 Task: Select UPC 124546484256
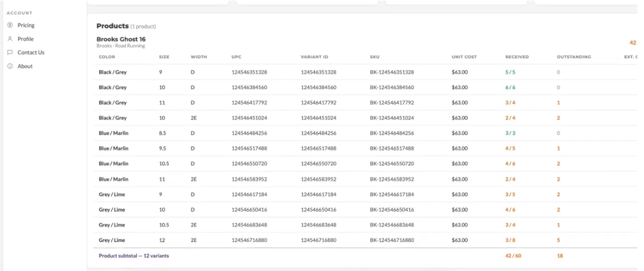click(249, 133)
